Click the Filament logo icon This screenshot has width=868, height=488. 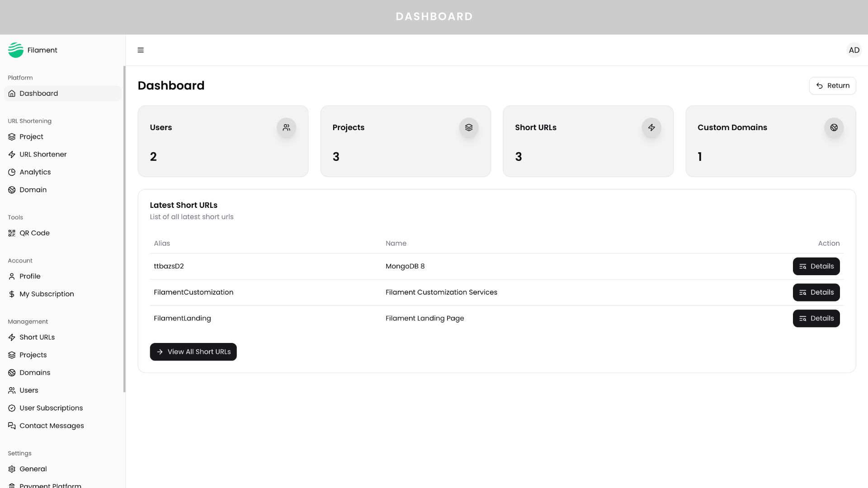(16, 50)
